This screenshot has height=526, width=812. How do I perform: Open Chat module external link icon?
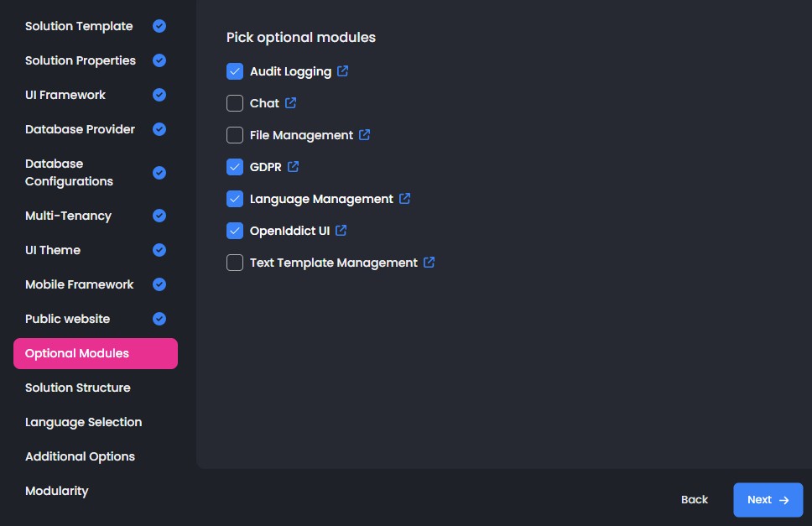pos(290,103)
